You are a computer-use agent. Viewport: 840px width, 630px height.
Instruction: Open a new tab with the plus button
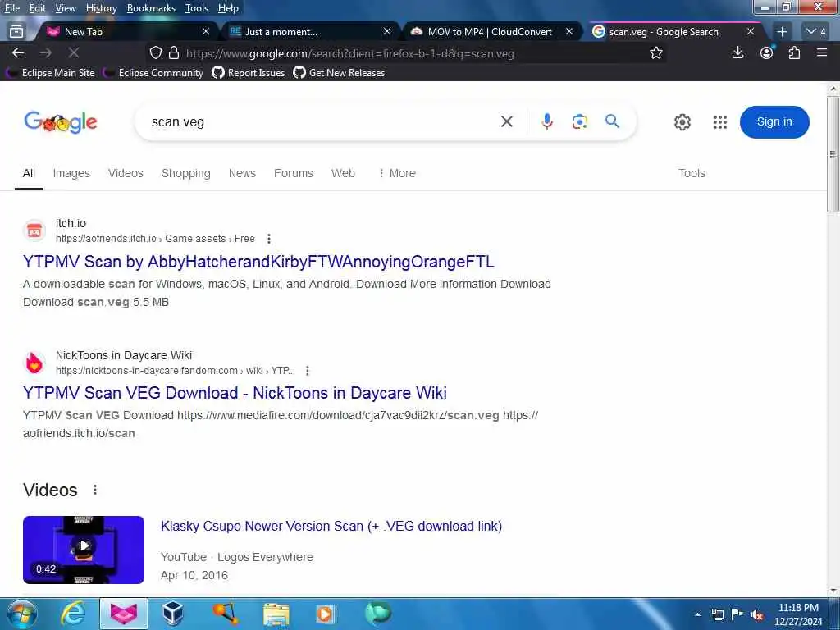(x=782, y=32)
